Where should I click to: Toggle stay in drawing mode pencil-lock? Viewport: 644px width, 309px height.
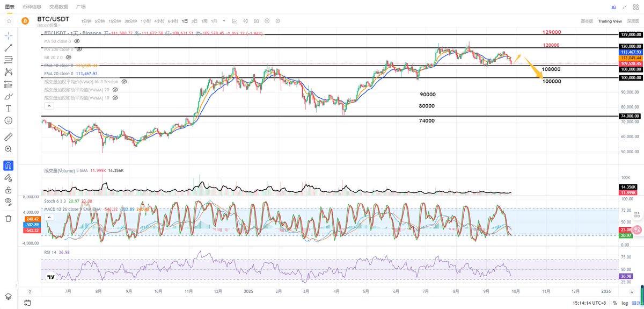9,177
